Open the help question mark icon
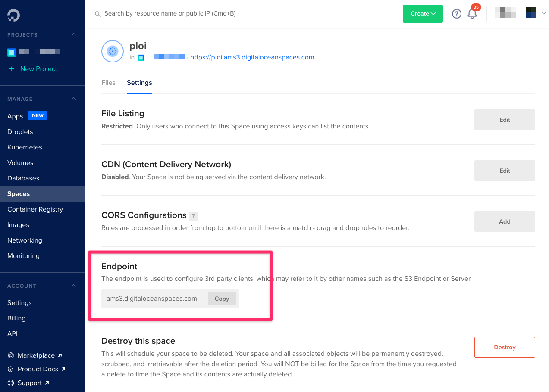This screenshot has width=549, height=392. [457, 14]
